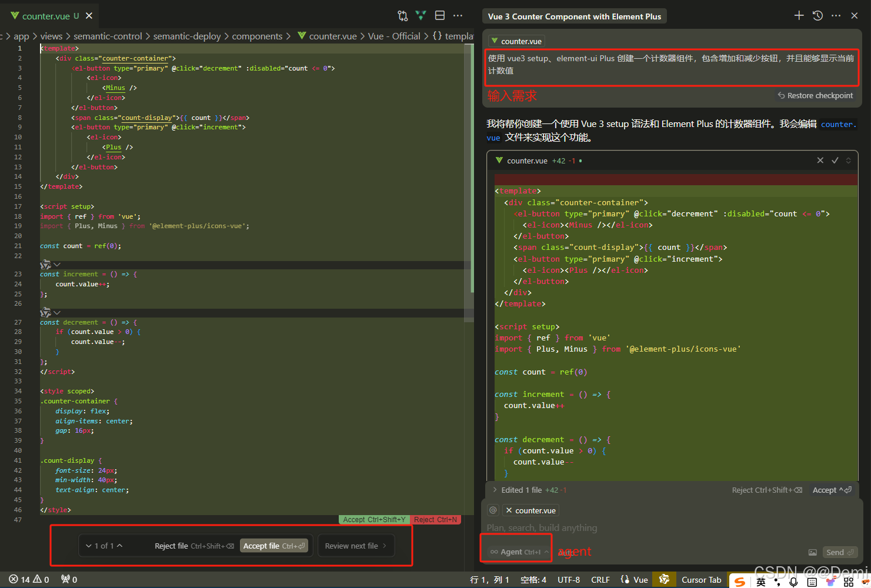
Task: Open Cursor Tab settings in status bar
Action: click(701, 580)
